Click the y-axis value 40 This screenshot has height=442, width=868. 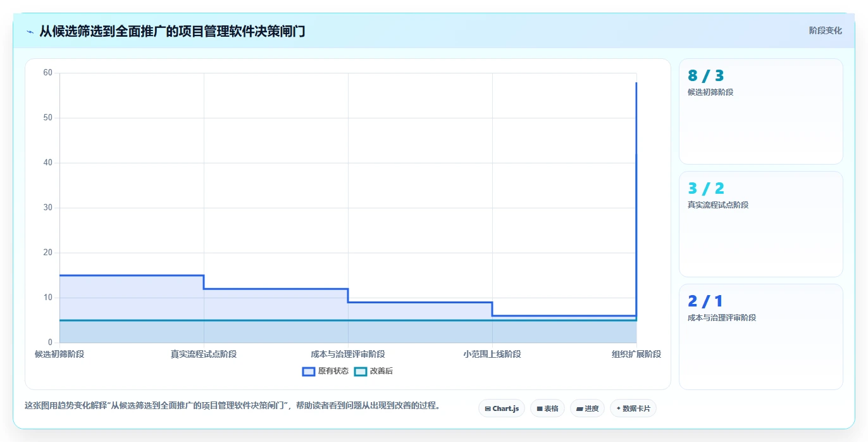[47, 163]
